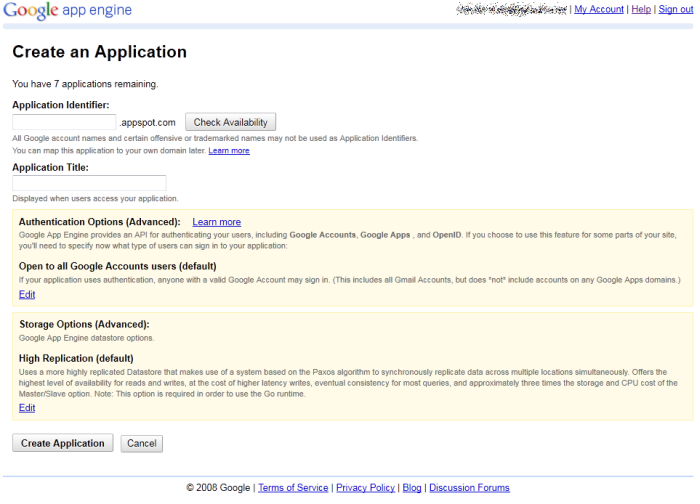Image resolution: width=700 pixels, height=504 pixels.
Task: Click the 'You have 7 applications remaining' text
Action: tap(85, 84)
